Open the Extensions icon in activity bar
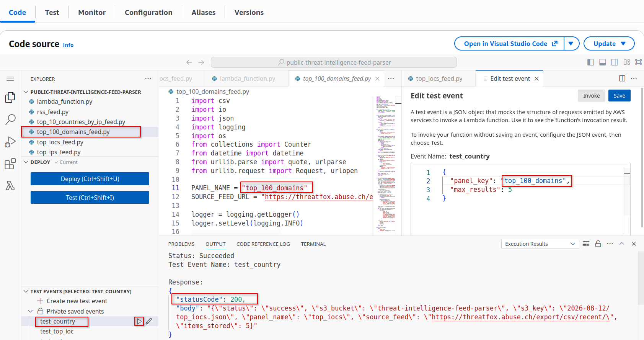The width and height of the screenshot is (644, 340). (x=10, y=164)
